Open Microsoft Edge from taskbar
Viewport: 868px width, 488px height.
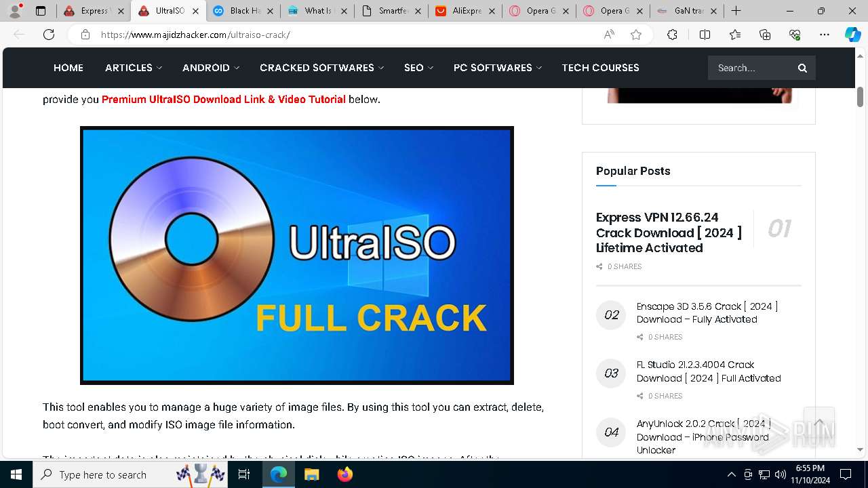[x=279, y=474]
